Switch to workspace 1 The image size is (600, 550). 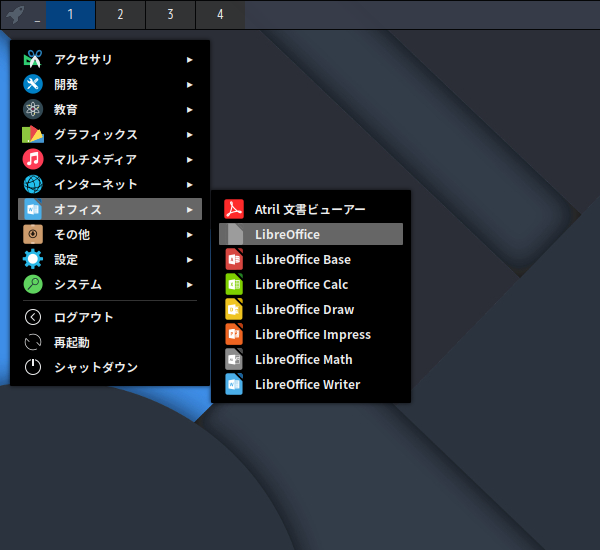pos(70,15)
